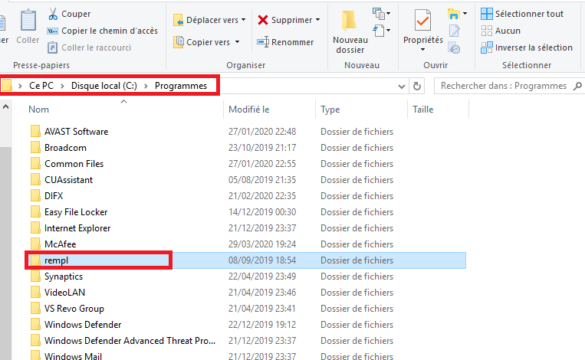The height and width of the screenshot is (360, 585).
Task: Click the red Supprimer X icon
Action: [263, 20]
